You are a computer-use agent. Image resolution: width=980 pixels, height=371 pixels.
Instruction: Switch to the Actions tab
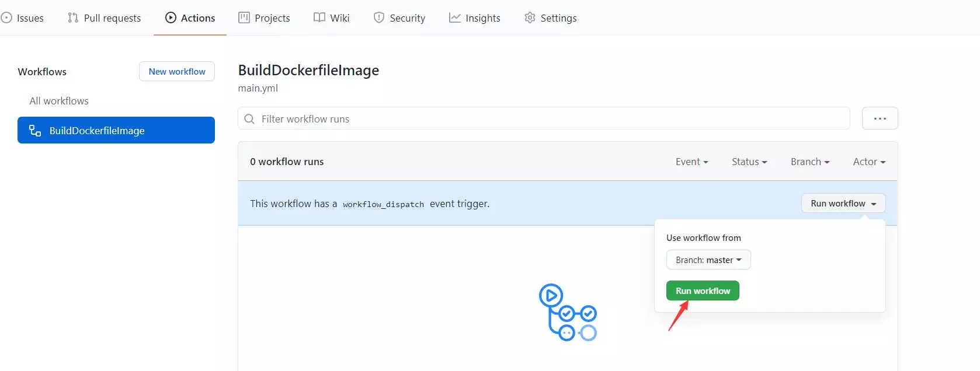pyautogui.click(x=190, y=18)
